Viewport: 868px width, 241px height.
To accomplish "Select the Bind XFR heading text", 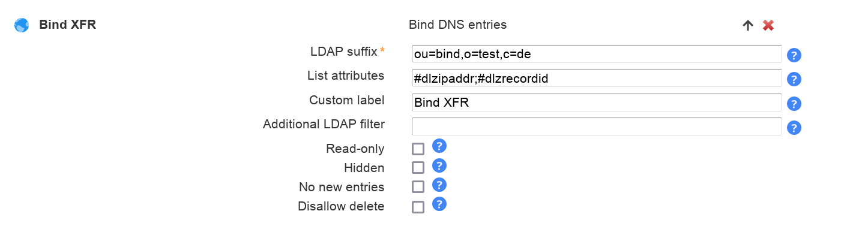I will tap(67, 25).
